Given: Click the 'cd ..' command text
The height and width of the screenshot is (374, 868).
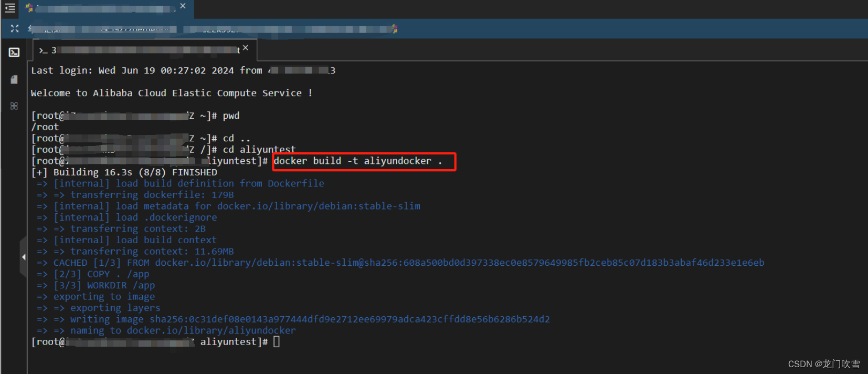Looking at the screenshot, I should pyautogui.click(x=237, y=138).
